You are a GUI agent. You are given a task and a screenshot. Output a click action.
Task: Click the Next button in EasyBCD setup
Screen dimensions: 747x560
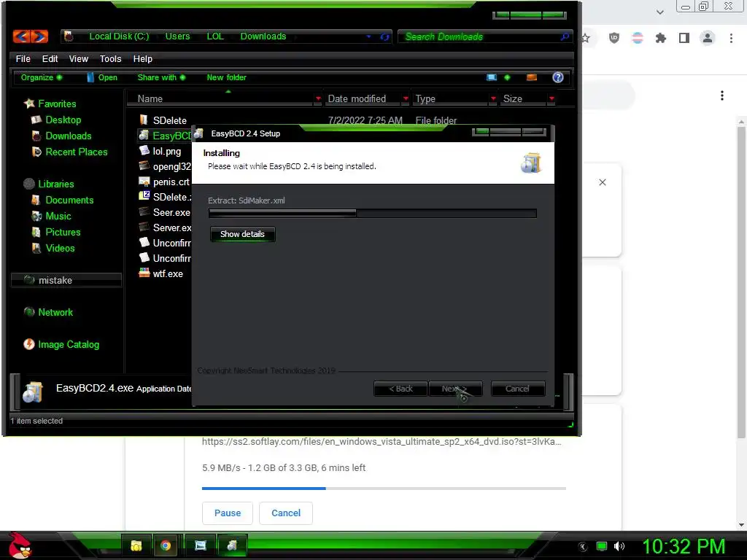pyautogui.click(x=455, y=389)
